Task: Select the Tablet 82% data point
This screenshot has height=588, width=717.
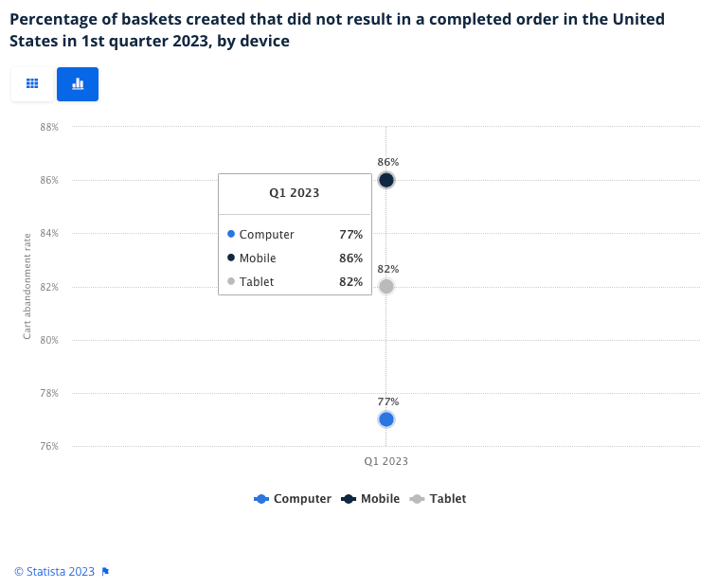Action: (x=386, y=287)
